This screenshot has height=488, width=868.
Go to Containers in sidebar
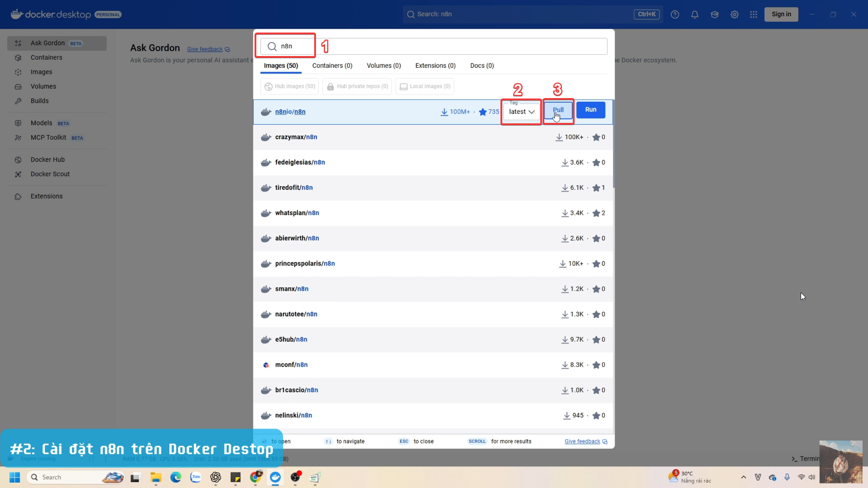[x=57, y=57]
